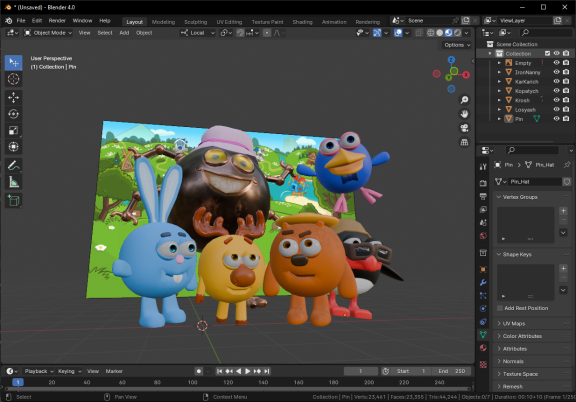Activate the Transform tool
Screen dimensions: 576x402
tap(14, 147)
